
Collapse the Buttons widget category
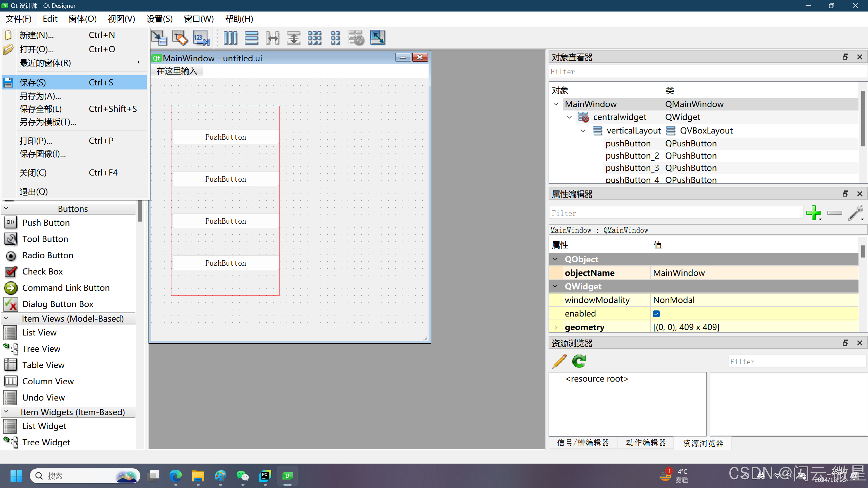click(x=6, y=208)
